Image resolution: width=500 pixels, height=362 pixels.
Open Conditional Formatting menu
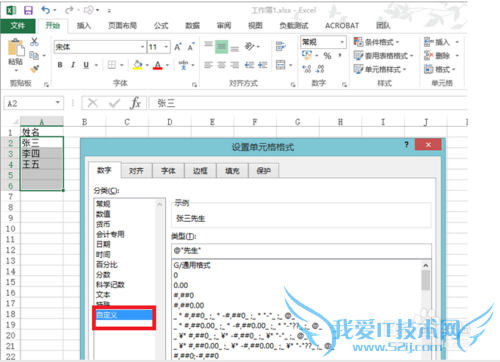(376, 42)
